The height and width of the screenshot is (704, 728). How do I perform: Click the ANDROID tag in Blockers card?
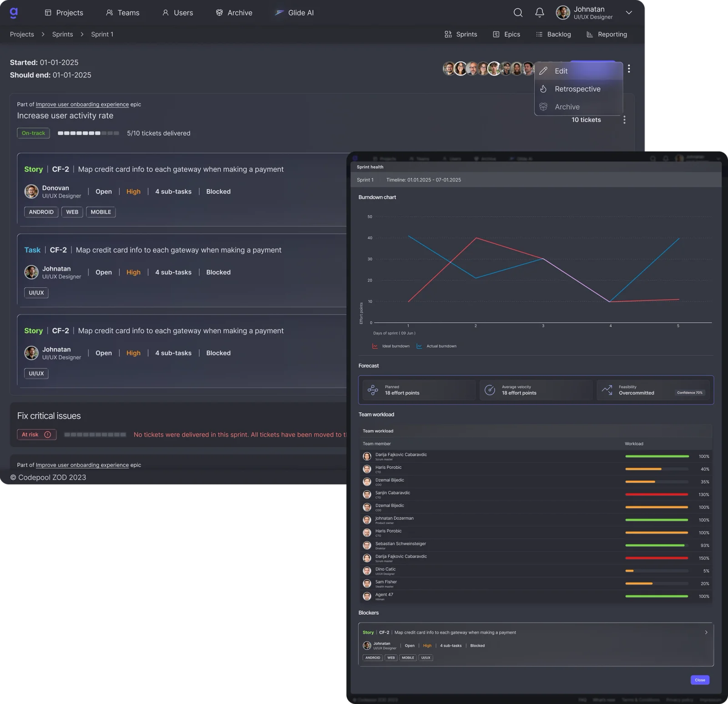[x=373, y=658]
